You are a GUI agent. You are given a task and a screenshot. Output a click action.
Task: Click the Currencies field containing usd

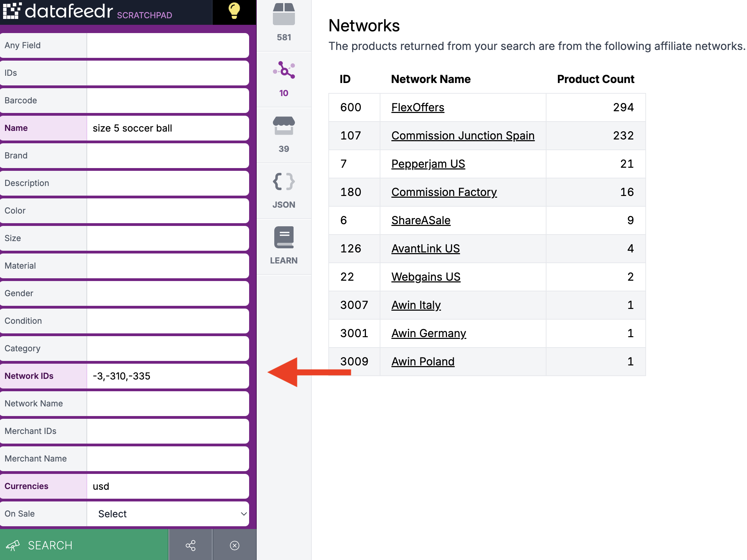click(168, 486)
